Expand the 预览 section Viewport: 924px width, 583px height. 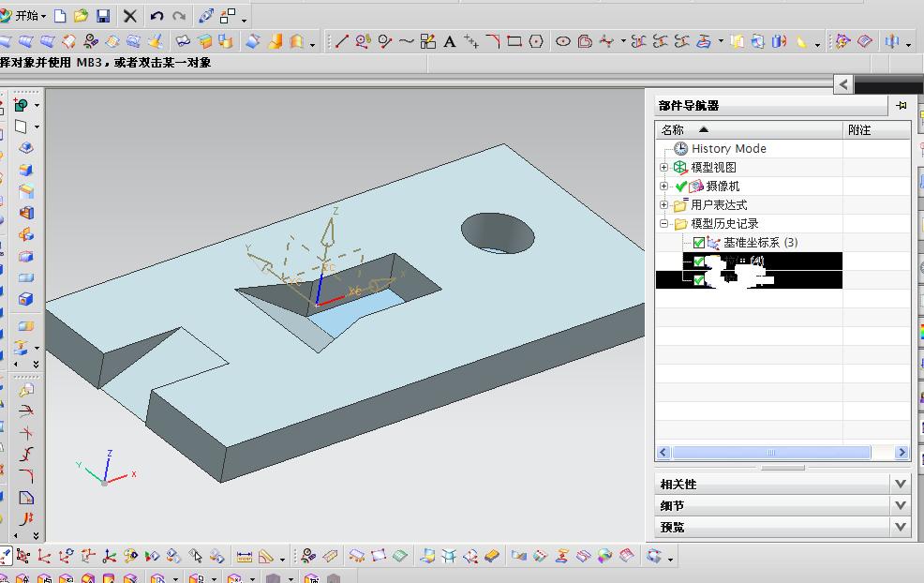[x=900, y=527]
